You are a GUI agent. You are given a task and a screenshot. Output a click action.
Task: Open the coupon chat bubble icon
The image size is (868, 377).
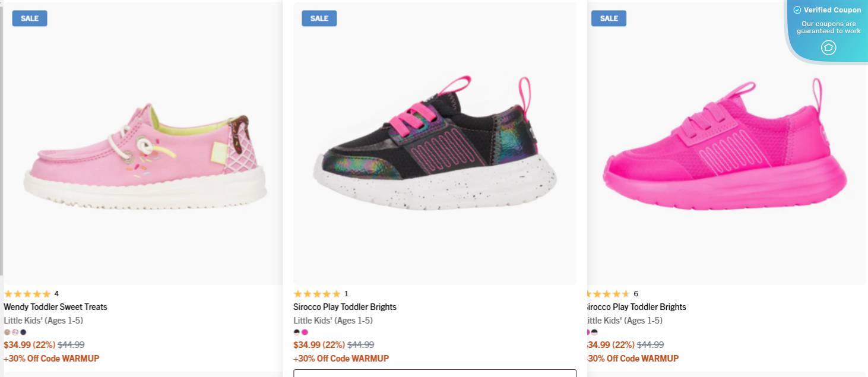[x=829, y=47]
